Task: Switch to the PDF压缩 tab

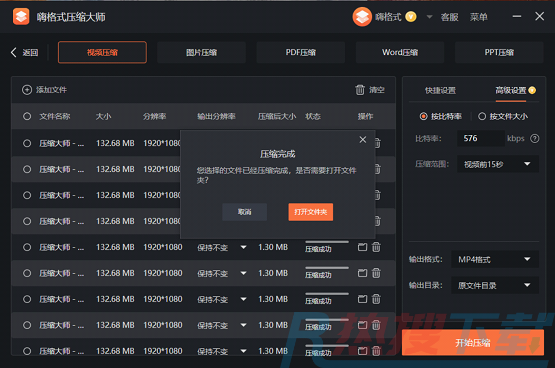Action: tap(301, 52)
